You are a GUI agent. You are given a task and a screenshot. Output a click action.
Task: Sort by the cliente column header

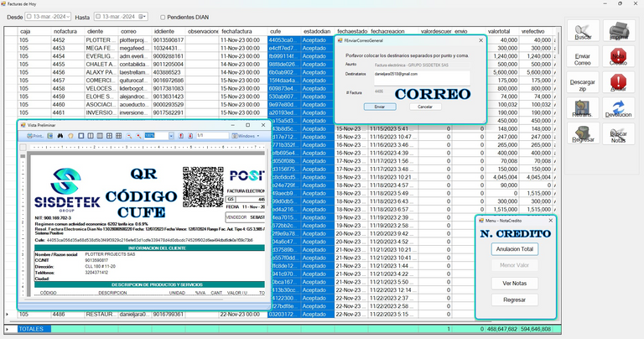point(101,31)
